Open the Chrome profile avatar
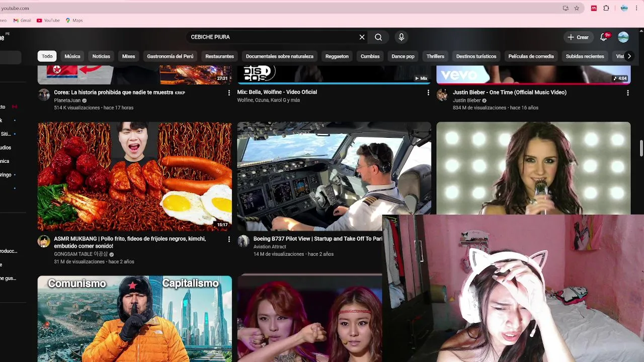Viewport: 644px width, 362px height. 624,8
